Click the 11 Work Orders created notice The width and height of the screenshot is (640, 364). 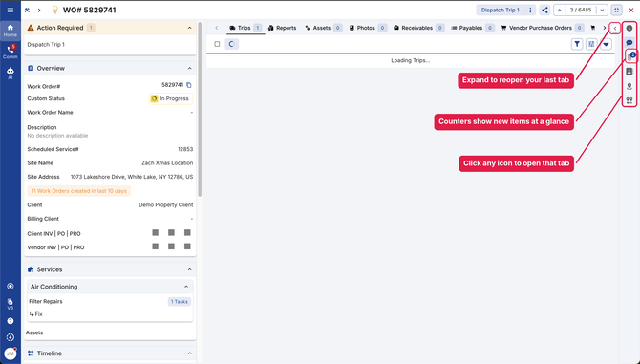[x=79, y=190]
